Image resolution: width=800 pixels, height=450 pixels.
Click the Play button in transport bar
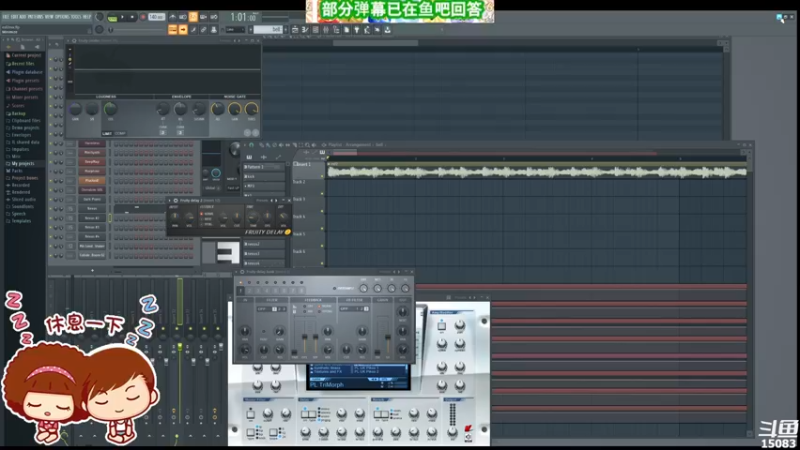[122, 17]
